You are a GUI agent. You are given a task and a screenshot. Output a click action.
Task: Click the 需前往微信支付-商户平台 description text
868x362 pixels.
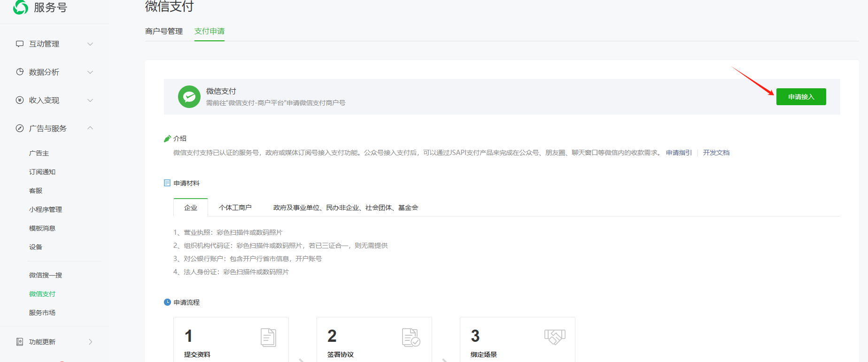point(276,103)
